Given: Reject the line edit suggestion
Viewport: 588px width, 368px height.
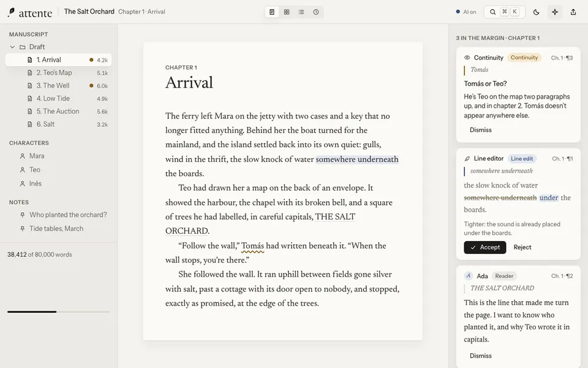Looking at the screenshot, I should pos(522,247).
